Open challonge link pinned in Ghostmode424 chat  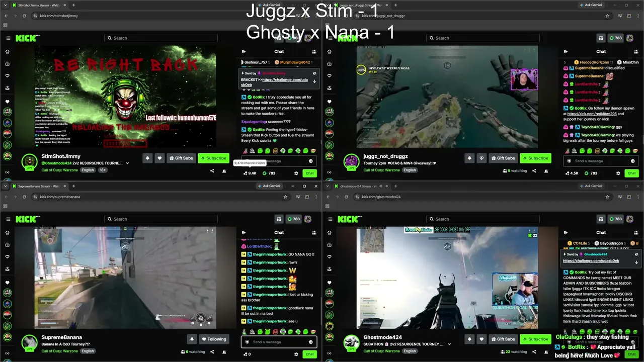591,261
